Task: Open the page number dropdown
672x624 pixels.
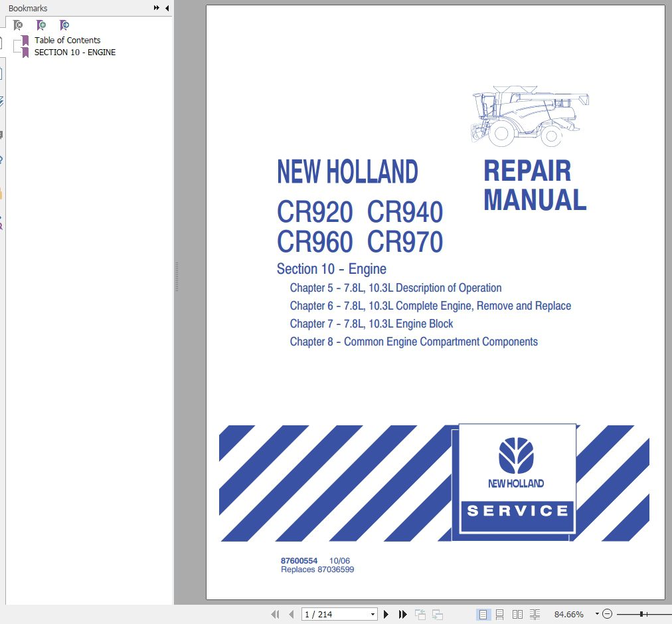Action: pyautogui.click(x=375, y=613)
